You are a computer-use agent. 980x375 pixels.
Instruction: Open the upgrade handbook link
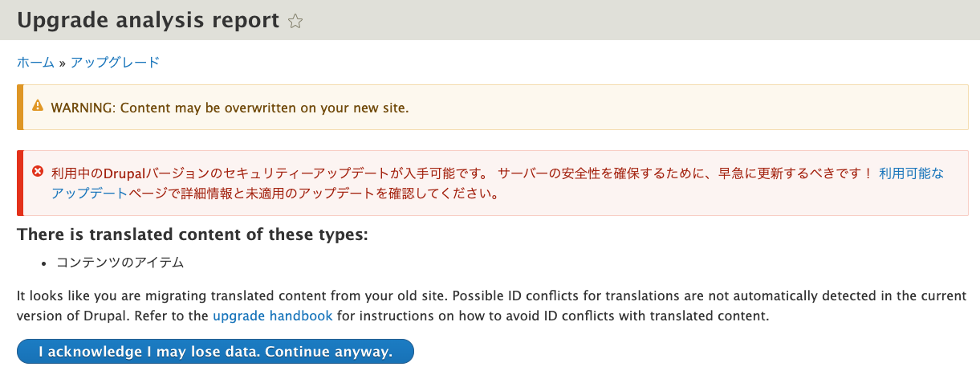click(273, 316)
